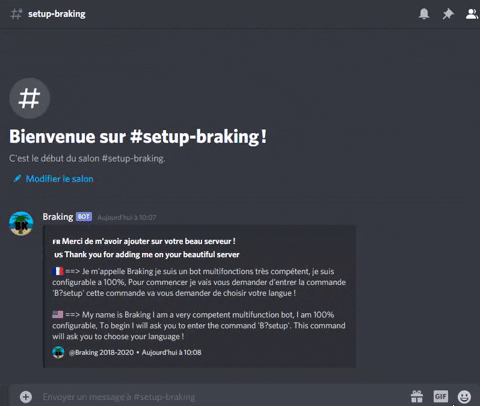The width and height of the screenshot is (480, 406).
Task: Click Braking bot avatar
Action: 21,223
